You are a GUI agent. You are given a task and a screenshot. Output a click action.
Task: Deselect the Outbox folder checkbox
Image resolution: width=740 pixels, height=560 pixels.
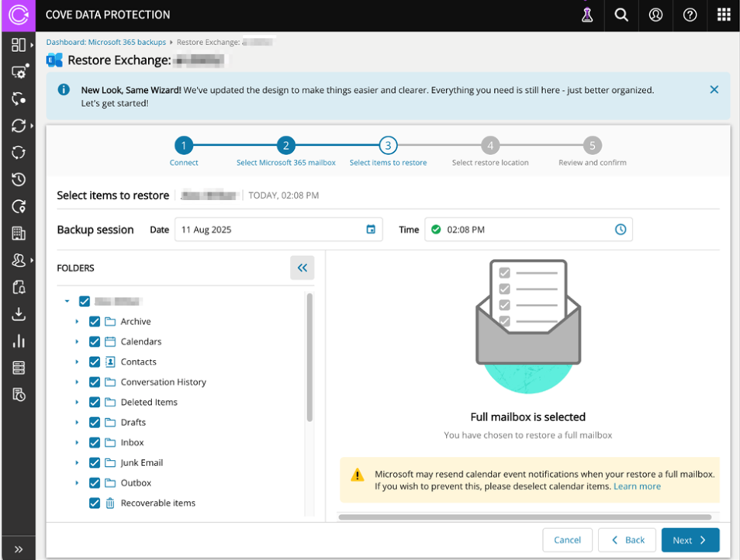coord(95,482)
